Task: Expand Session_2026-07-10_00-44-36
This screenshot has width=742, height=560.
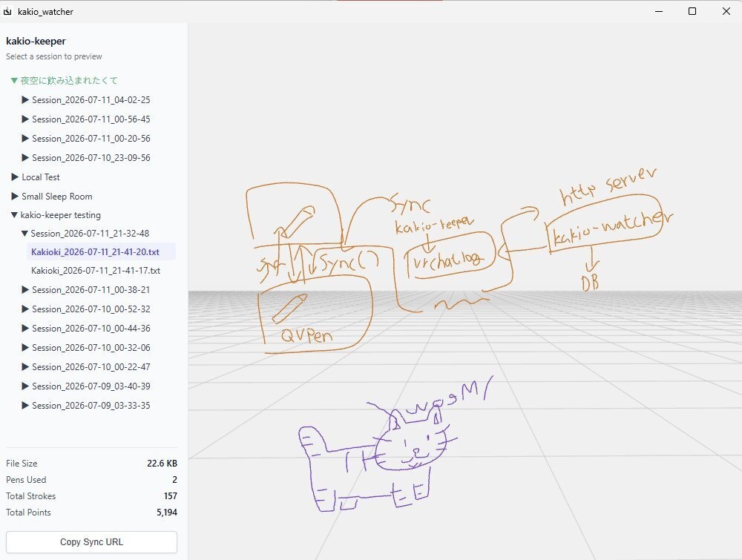Action: (86, 329)
